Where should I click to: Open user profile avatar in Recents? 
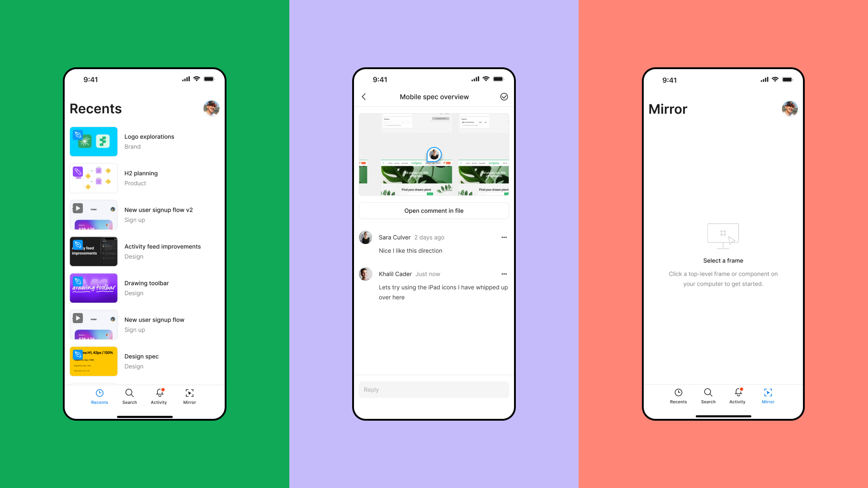pos(211,108)
